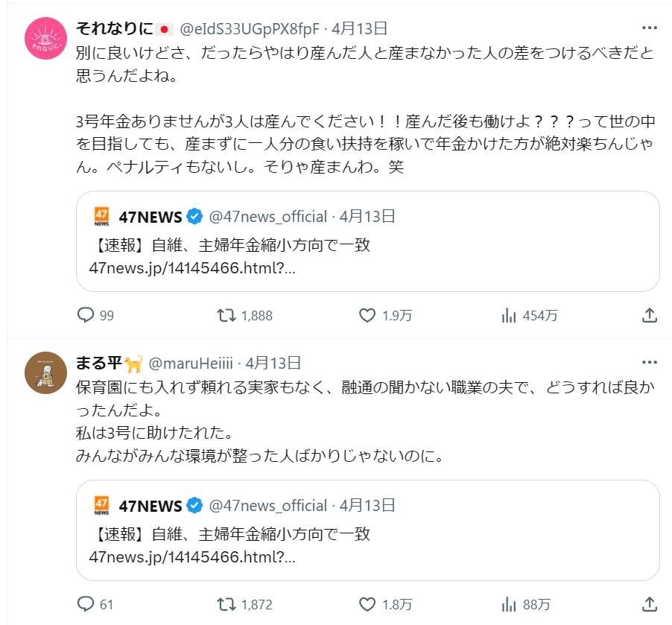This screenshot has width=672, height=625.
Task: Open more options menu for まる平 tweet
Action: point(649,363)
